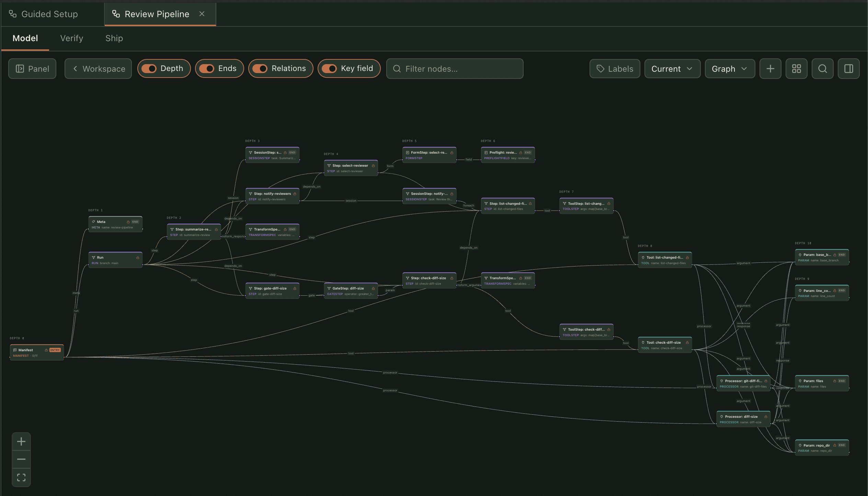The width and height of the screenshot is (868, 496).
Task: Zoom in the graph canvas
Action: pyautogui.click(x=21, y=441)
